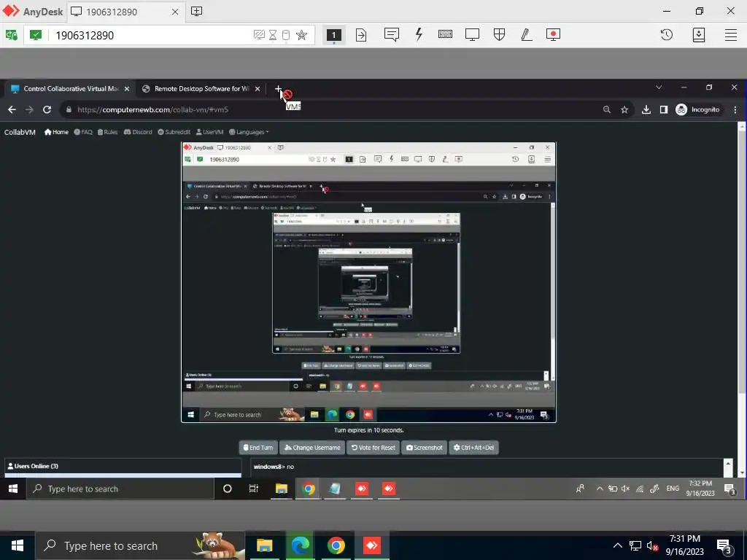Open the FAQ nav link
Viewport: 747px width, 560px height.
pos(83,132)
